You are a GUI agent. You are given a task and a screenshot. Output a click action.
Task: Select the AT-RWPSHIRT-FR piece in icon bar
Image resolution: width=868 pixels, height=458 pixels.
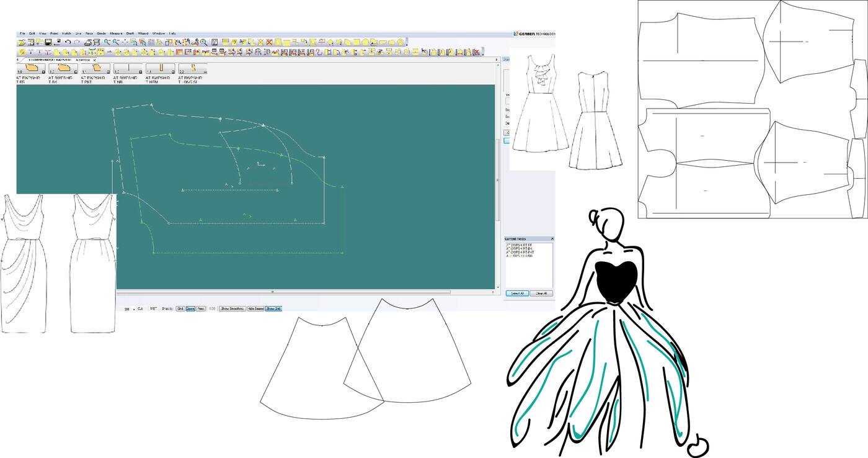click(x=31, y=69)
